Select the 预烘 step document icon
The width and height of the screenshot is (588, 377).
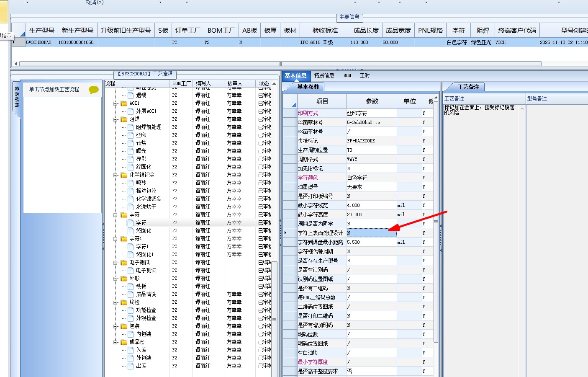(131, 143)
